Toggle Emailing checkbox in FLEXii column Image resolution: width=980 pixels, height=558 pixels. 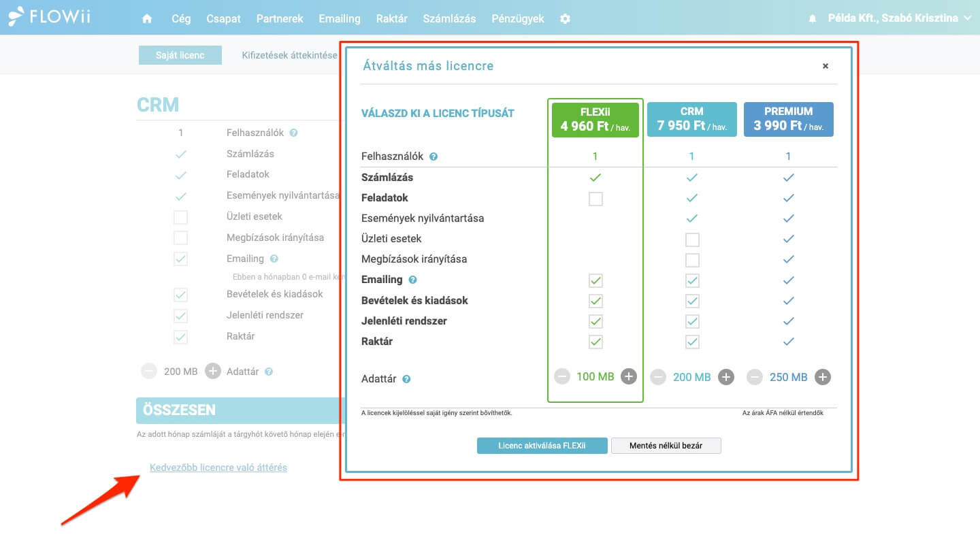pos(595,280)
